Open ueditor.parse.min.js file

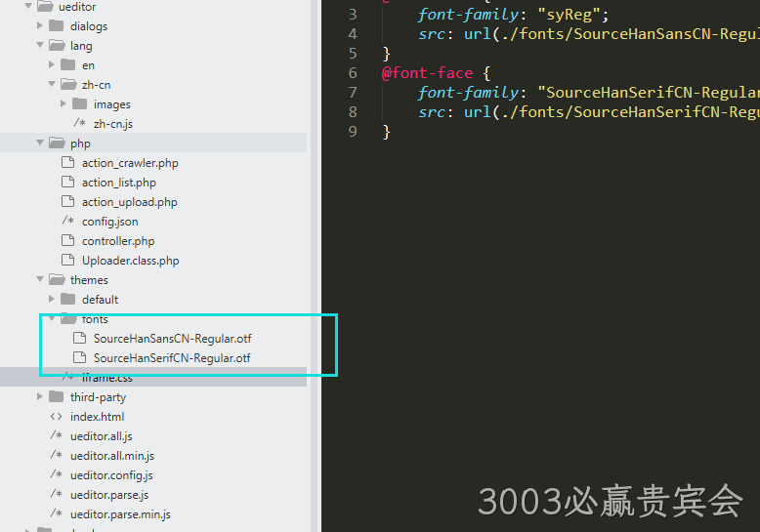coord(120,514)
